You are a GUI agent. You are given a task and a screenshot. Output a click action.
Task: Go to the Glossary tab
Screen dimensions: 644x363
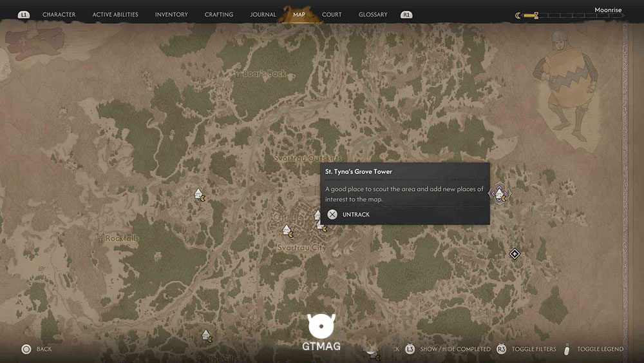click(373, 14)
